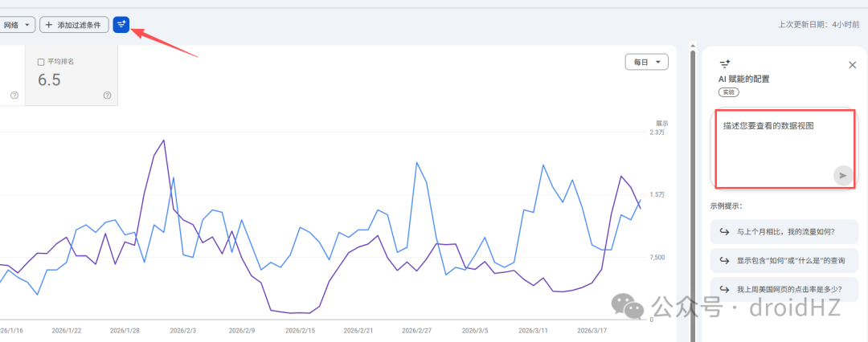
Task: Open the 每日 granularity dropdown
Action: (x=646, y=63)
